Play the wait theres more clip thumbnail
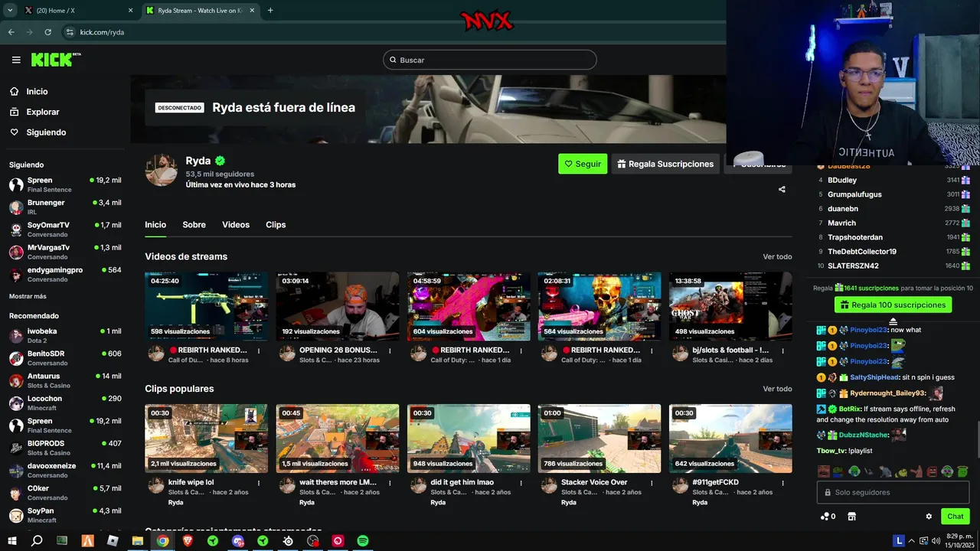 [x=338, y=439]
